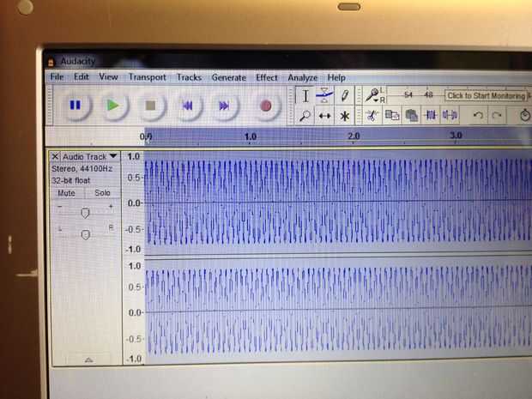This screenshot has height=399, width=532.
Task: Click the '32-bit float' track info text
Action: pyautogui.click(x=71, y=180)
